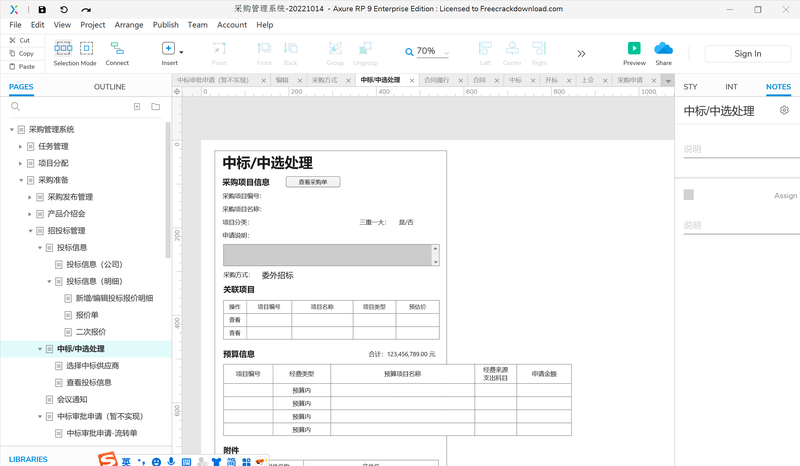800x466 pixels.
Task: Click first 查看 link in 关联项目 table
Action: click(x=235, y=320)
